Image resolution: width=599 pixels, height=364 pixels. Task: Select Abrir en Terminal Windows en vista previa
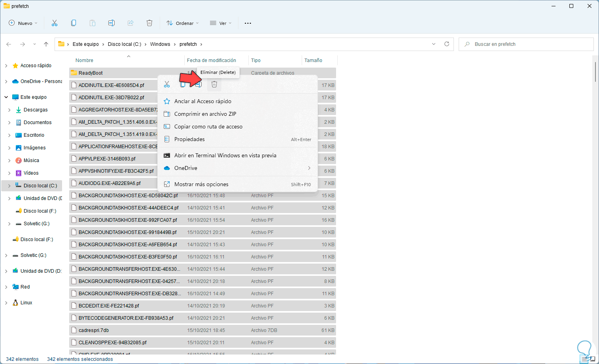[x=238, y=155]
